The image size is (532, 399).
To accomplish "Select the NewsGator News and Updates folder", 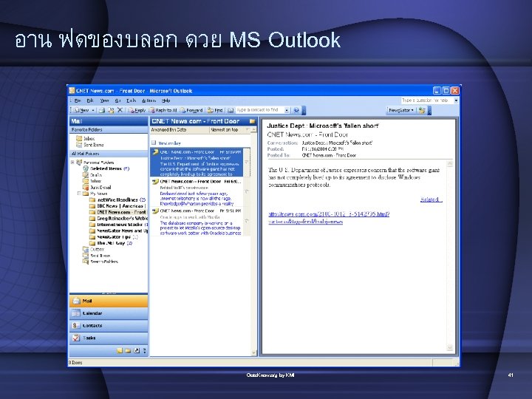I will [118, 231].
